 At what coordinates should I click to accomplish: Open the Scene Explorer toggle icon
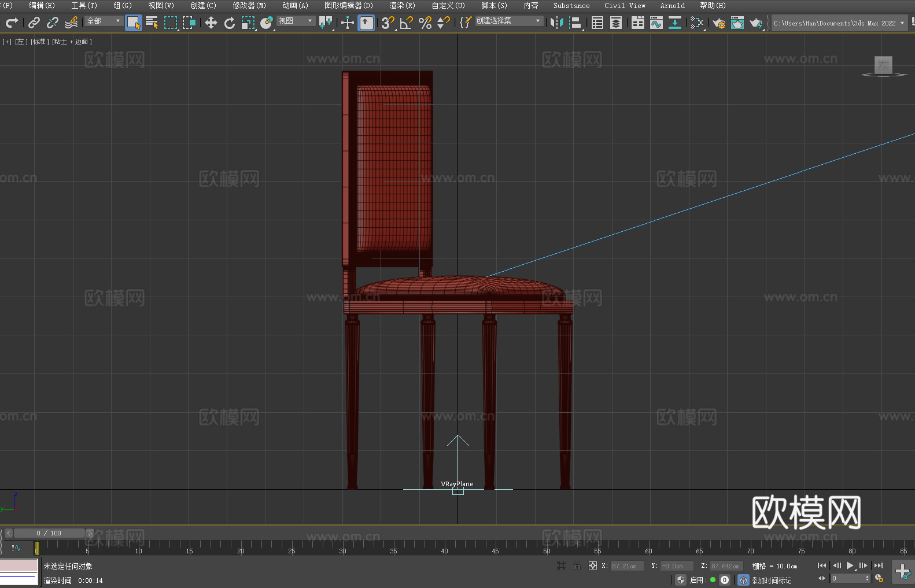597,23
